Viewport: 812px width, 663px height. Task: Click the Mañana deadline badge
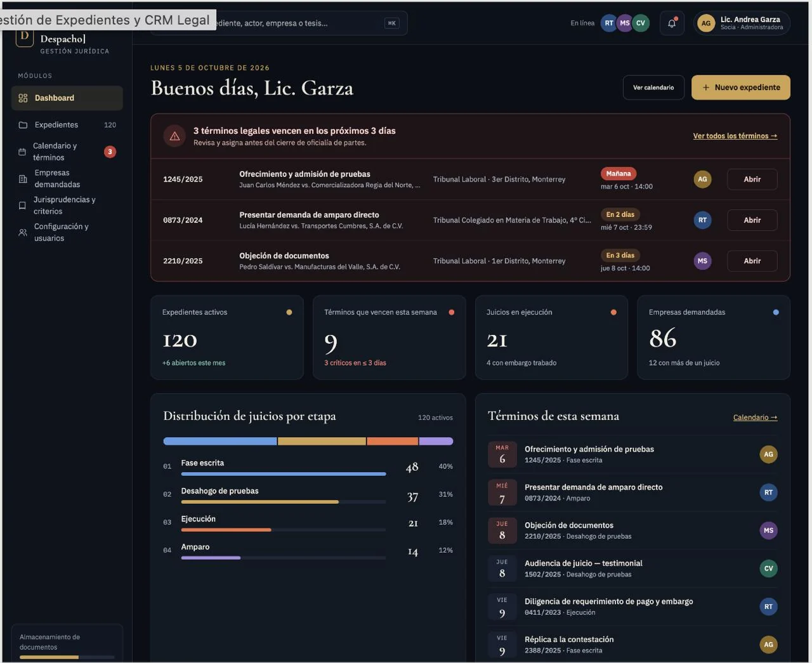(x=619, y=174)
